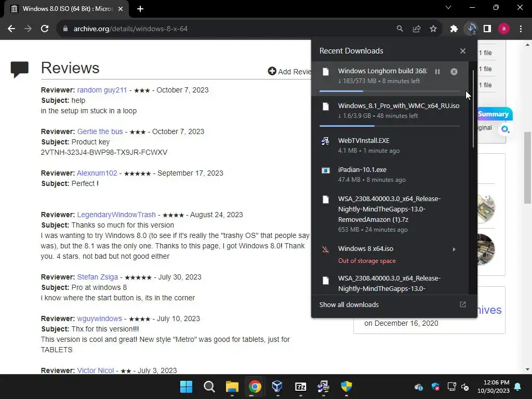Go forward with the browser forward arrow
The width and height of the screenshot is (532, 399).
28,29
